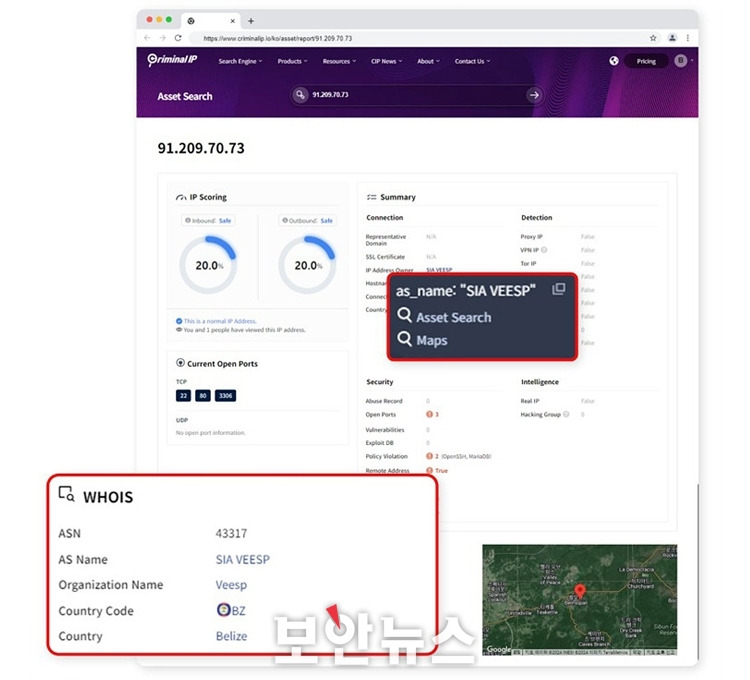Screen dimensions: 750x680
Task: Click the Inbound info icon
Action: coord(188,220)
